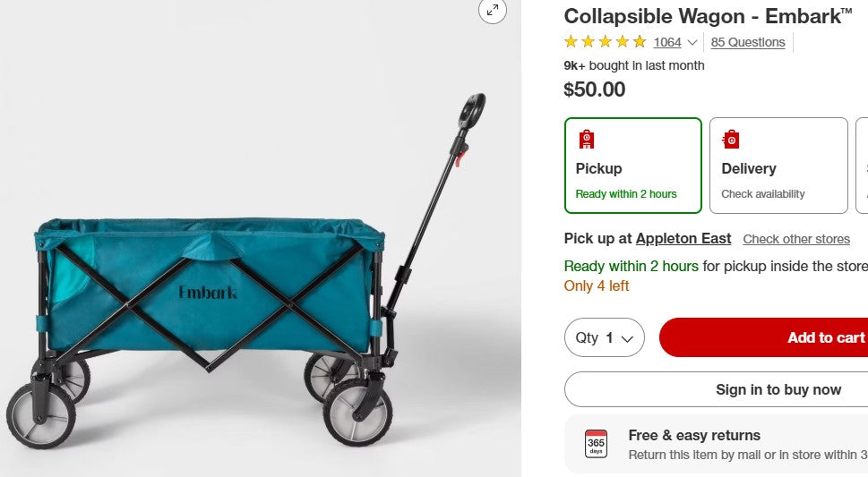Open the 1064 ratings link
The width and height of the screenshot is (868, 477).
click(667, 42)
